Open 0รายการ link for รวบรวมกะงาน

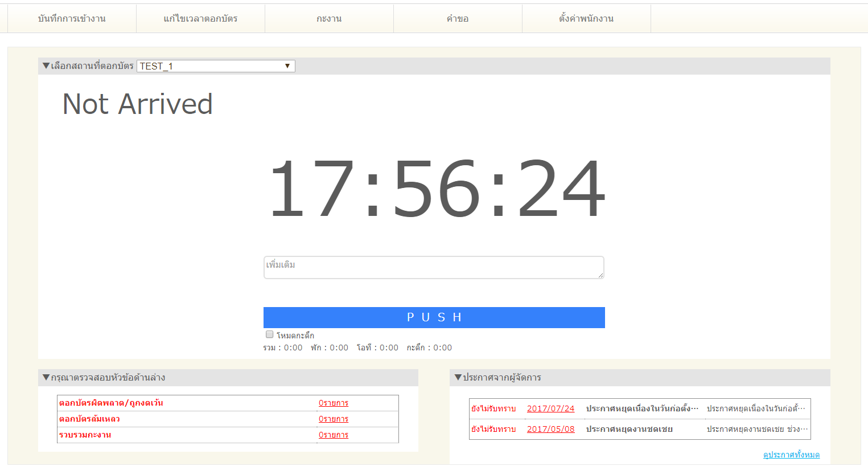coord(334,435)
